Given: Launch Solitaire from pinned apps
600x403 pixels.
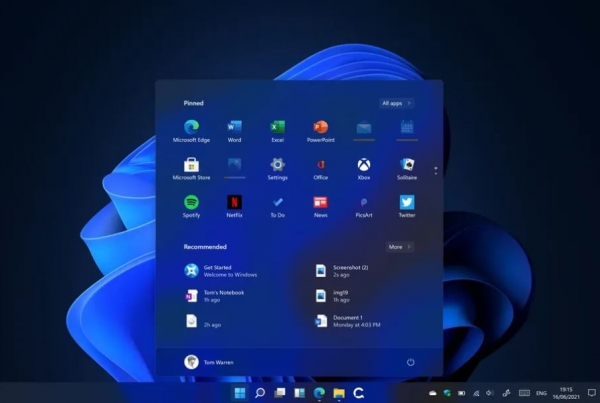Looking at the screenshot, I should [407, 168].
